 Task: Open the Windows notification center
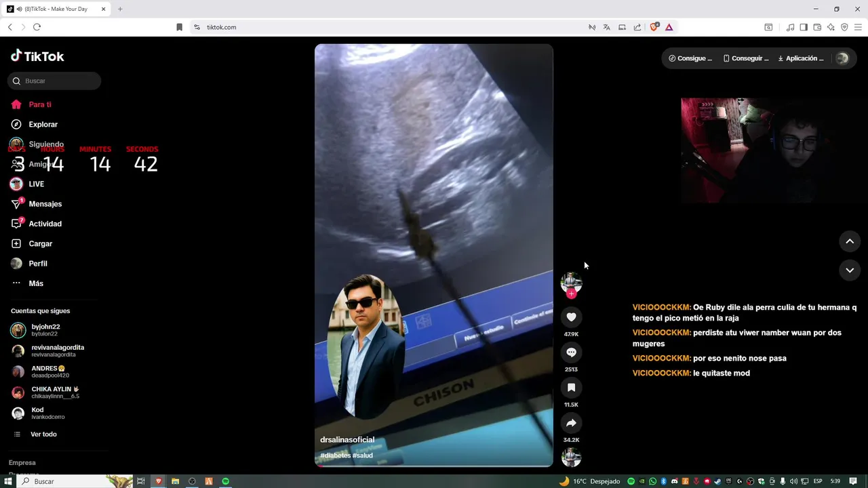[x=853, y=481]
